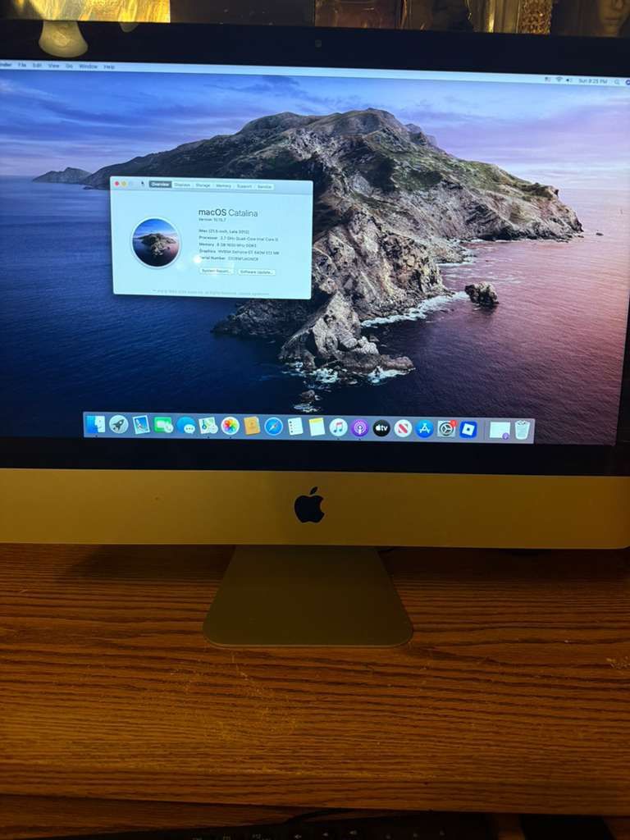Launch Maps app in the dock
This screenshot has height=840, width=630.
pyautogui.click(x=208, y=426)
